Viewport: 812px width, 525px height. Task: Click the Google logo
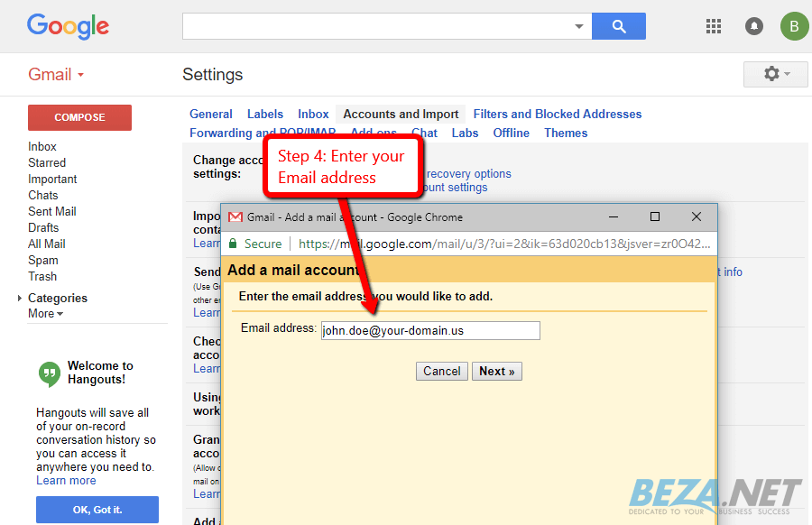point(68,26)
